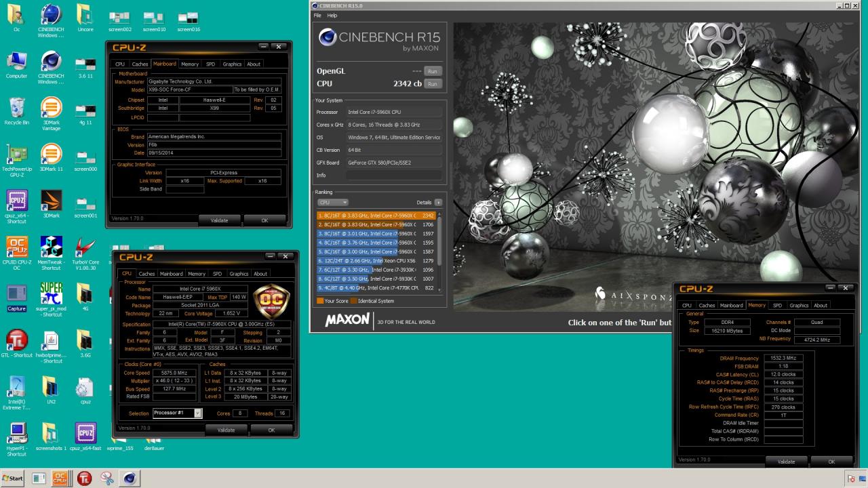The height and width of the screenshot is (488, 868).
Task: Click OK in Memory CPU-Z window
Action: [x=831, y=462]
